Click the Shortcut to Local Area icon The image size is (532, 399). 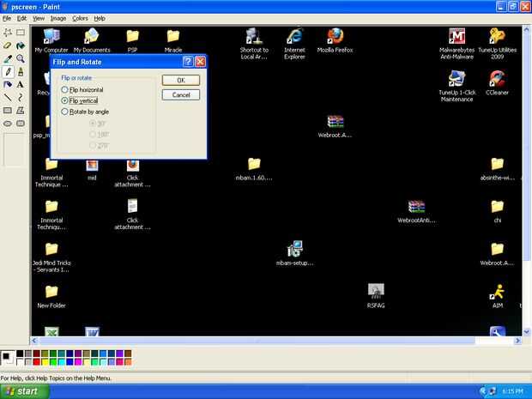pos(254,36)
